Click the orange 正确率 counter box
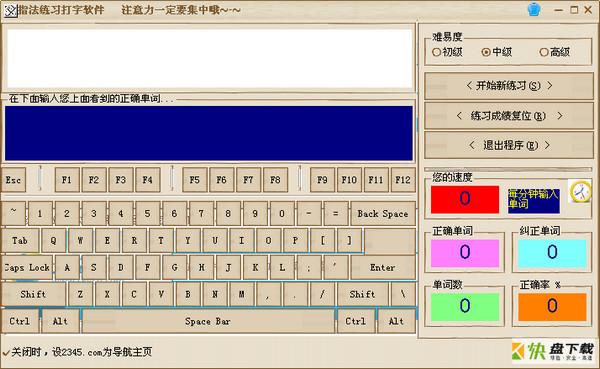This screenshot has height=369, width=600. coord(552,307)
